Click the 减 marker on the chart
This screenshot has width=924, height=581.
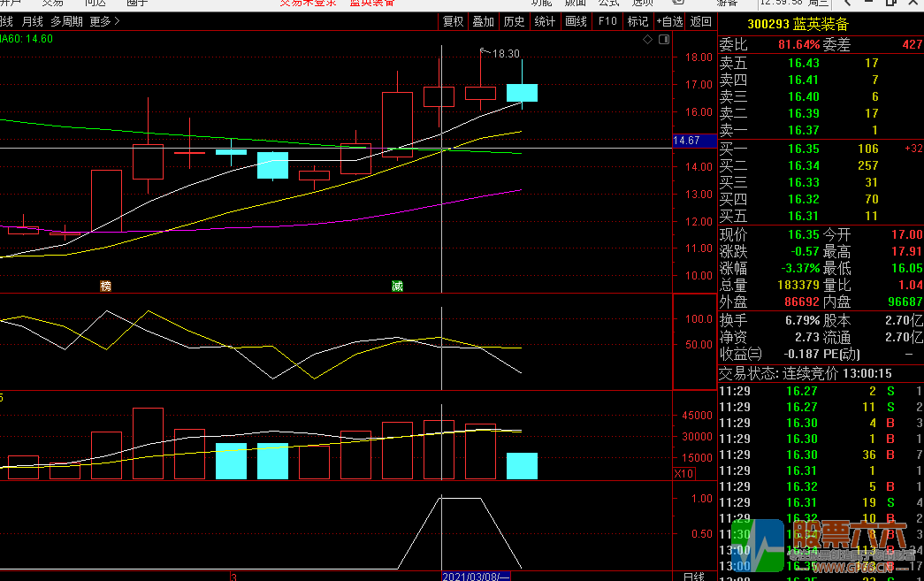pyautogui.click(x=397, y=286)
